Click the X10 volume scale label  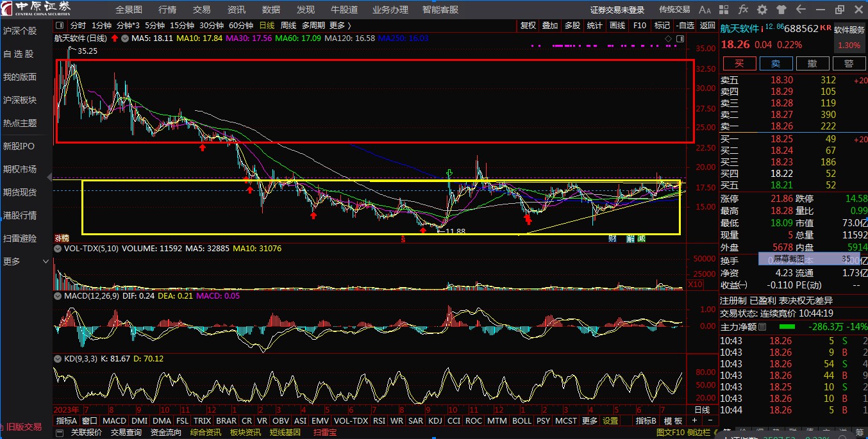(x=695, y=285)
